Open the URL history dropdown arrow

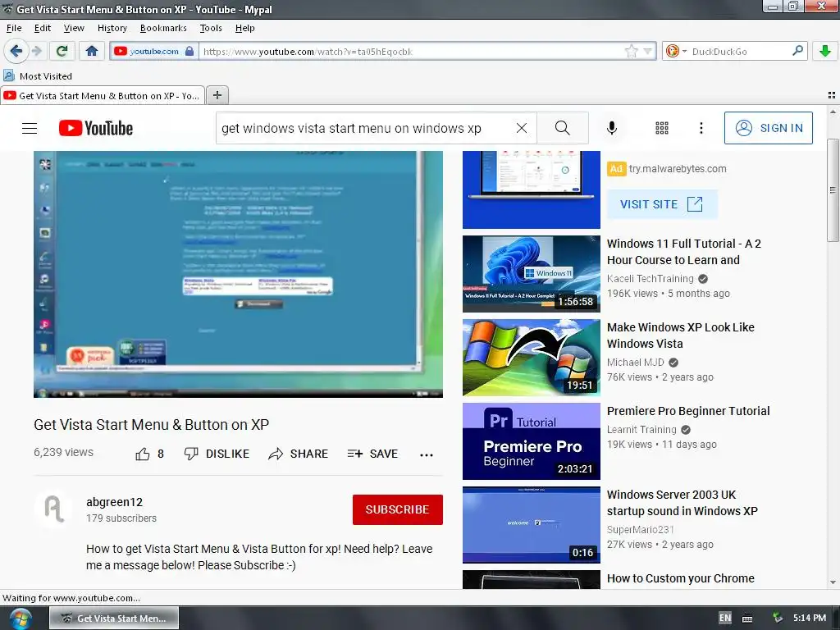[x=648, y=52]
